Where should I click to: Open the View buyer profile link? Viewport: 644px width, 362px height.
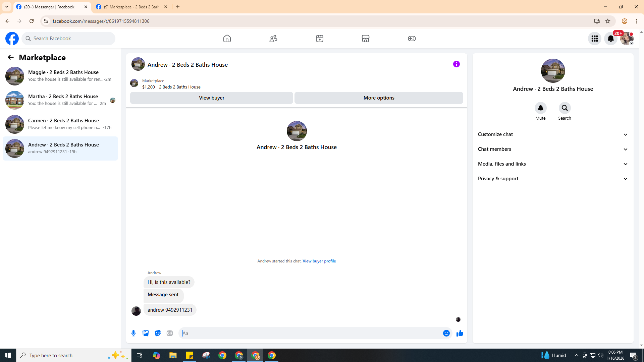point(319,261)
